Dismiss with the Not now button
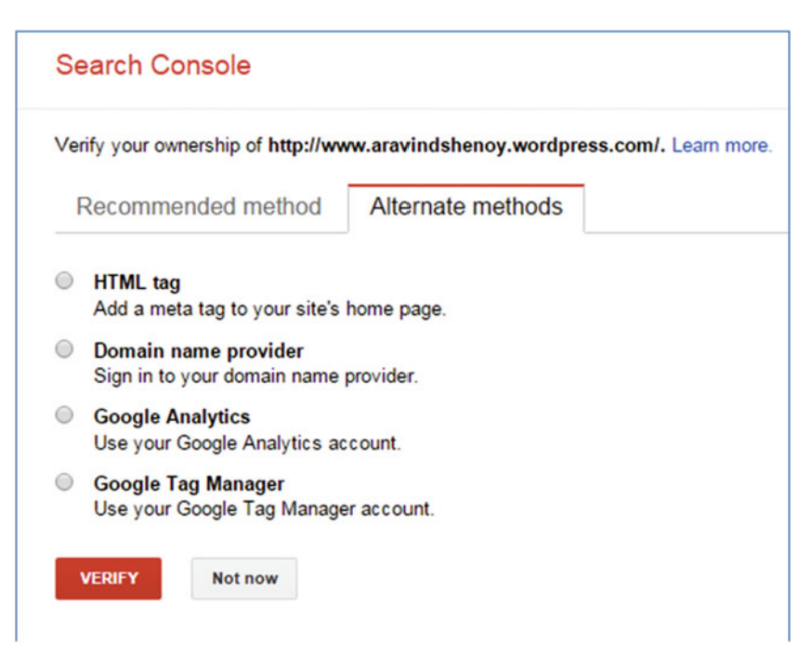Viewport: 812px width, 671px height. [244, 578]
